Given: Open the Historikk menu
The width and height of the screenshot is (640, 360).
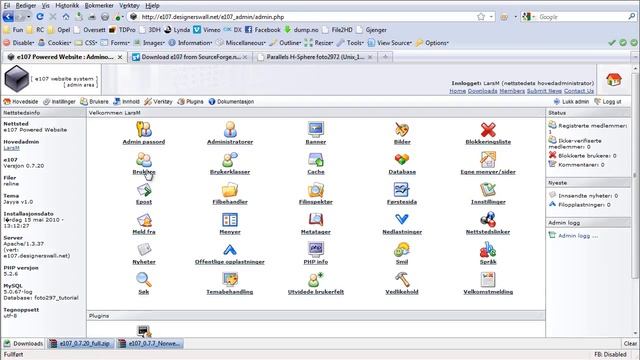Looking at the screenshot, I should point(67,5).
